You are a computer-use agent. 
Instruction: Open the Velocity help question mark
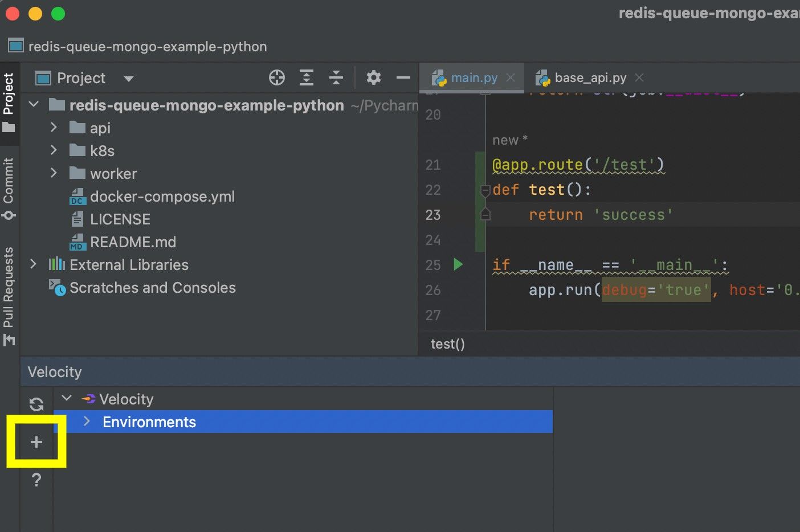tap(36, 480)
